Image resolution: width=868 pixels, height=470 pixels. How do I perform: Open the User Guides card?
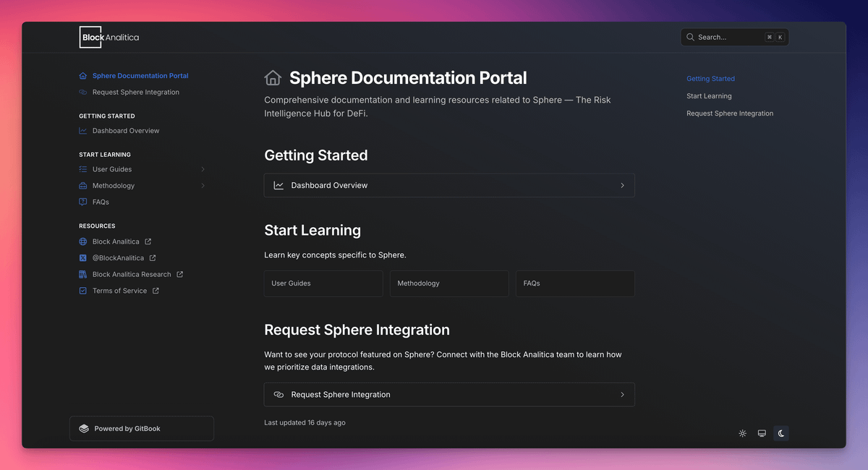coord(323,283)
